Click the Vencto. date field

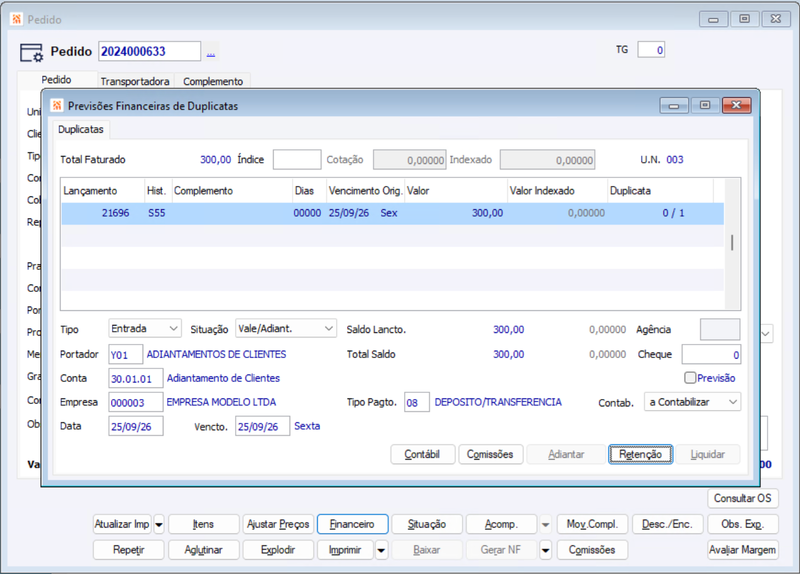pos(262,427)
